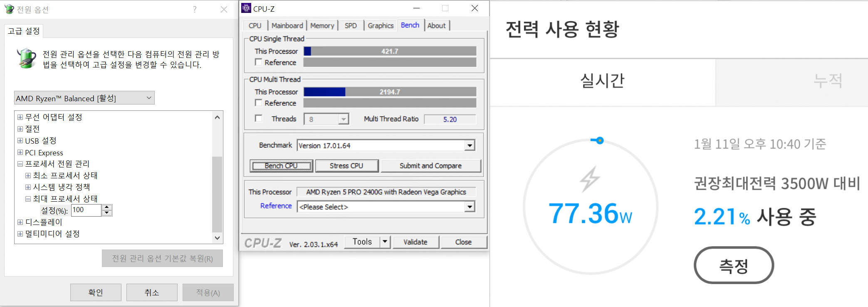Enable Reference checkbox under CPU Multi Thread
868x307 pixels.
coord(258,102)
